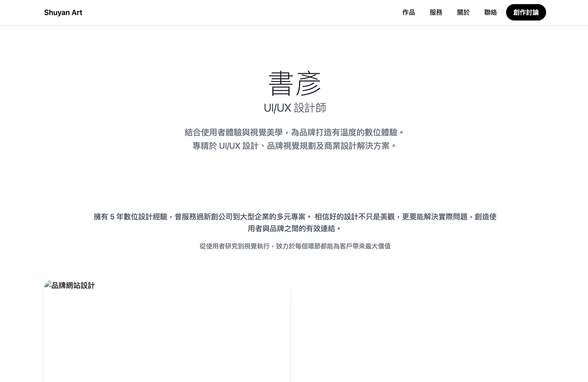
Task: Click the tagline about 有温度的數位體驗
Action: [294, 132]
